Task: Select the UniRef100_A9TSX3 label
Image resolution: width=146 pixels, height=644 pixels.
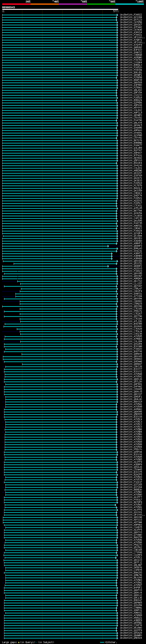Action: pyautogui.click(x=131, y=520)
